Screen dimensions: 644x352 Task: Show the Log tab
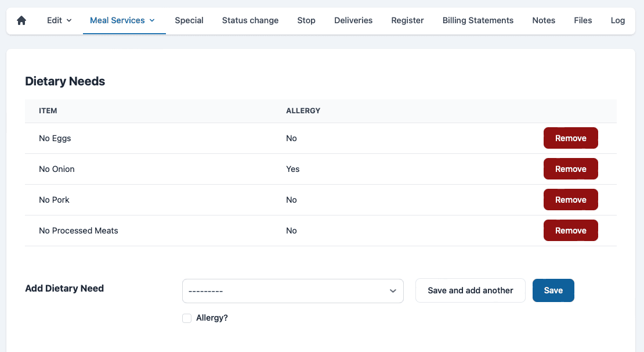click(617, 20)
